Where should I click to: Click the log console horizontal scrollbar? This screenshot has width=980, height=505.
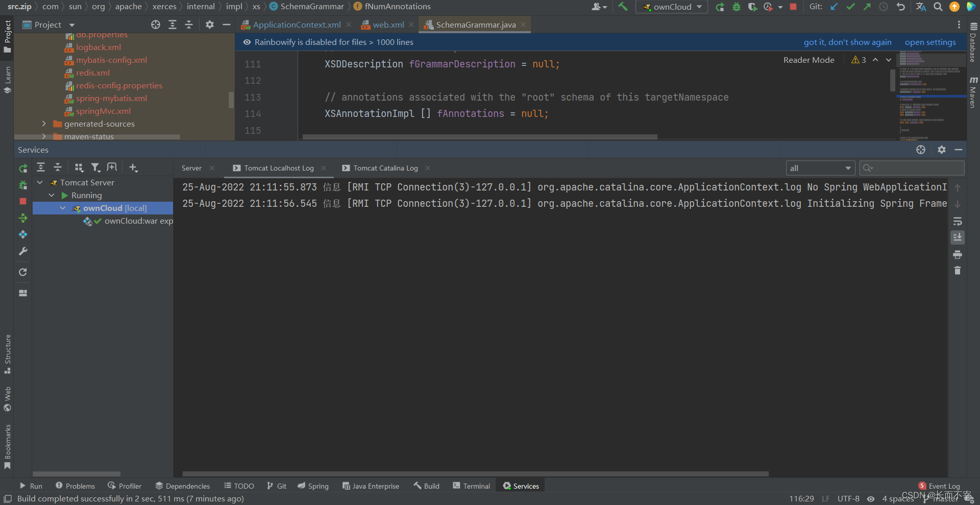475,474
